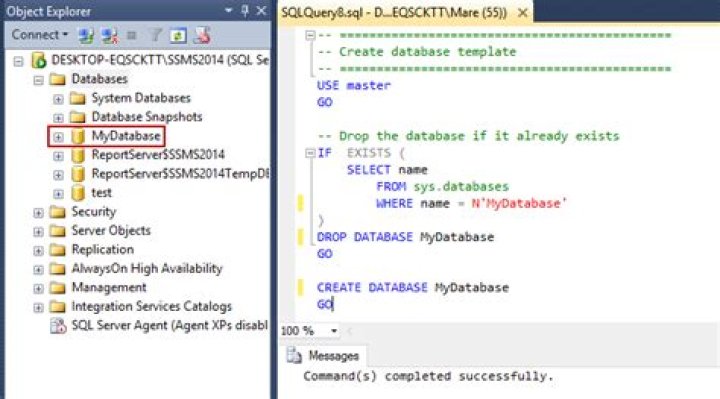Image resolution: width=720 pixels, height=399 pixels.
Task: Select the MyDatabase database
Action: pyautogui.click(x=126, y=136)
